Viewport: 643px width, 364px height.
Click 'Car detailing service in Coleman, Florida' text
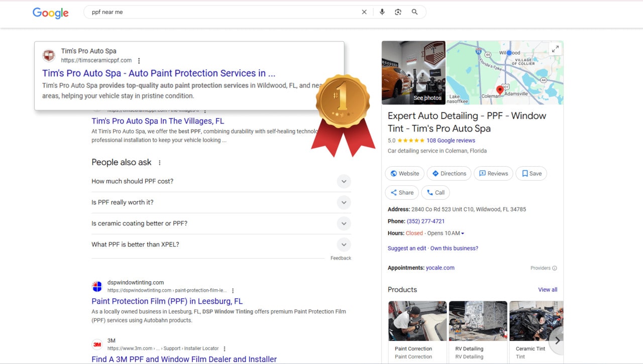pos(437,151)
